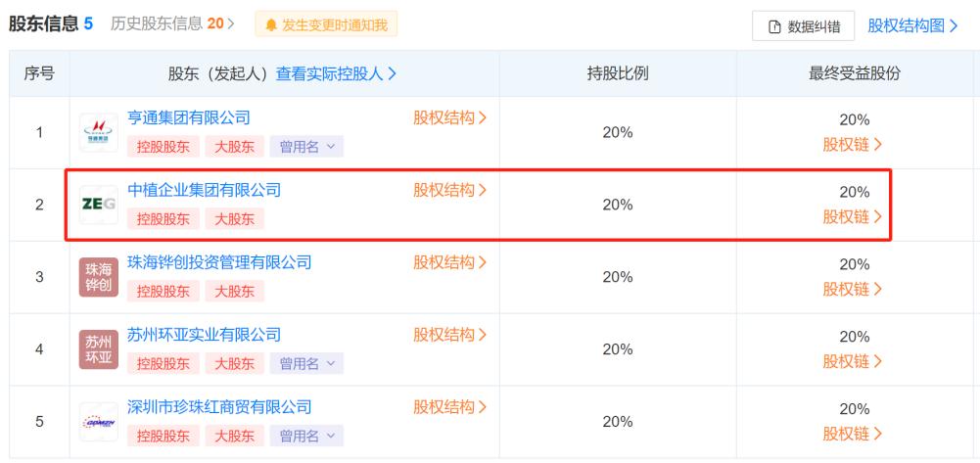Expand 曾用名 dropdown for 苏州环亚实业有限公司
Image resolution: width=980 pixels, height=463 pixels.
tap(306, 364)
